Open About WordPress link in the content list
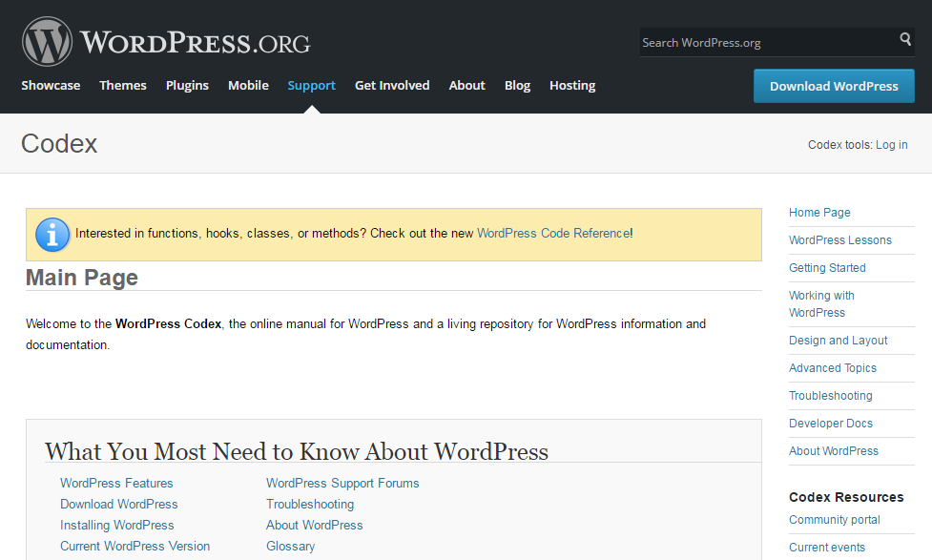 coord(315,526)
